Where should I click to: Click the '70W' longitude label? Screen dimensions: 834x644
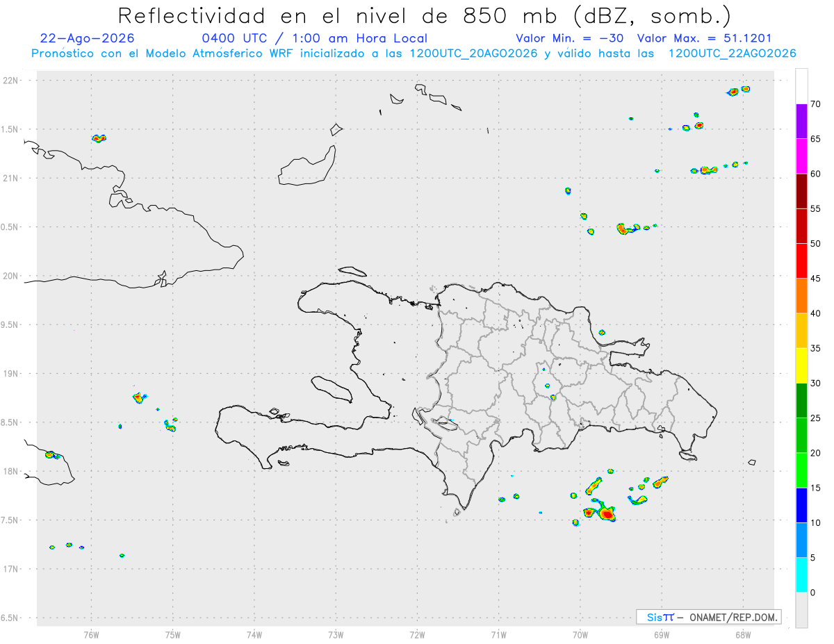click(580, 635)
